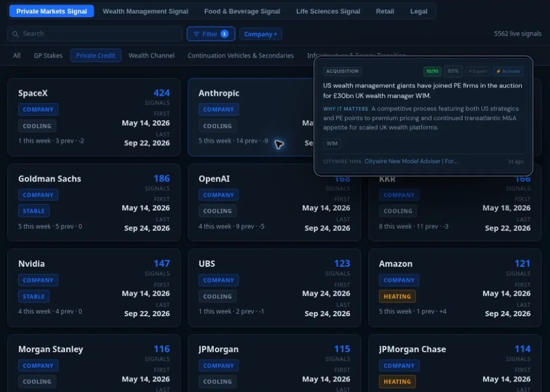Click SpaceX's 424 signals count
Viewport: 550px width, 392px height.
[161, 93]
